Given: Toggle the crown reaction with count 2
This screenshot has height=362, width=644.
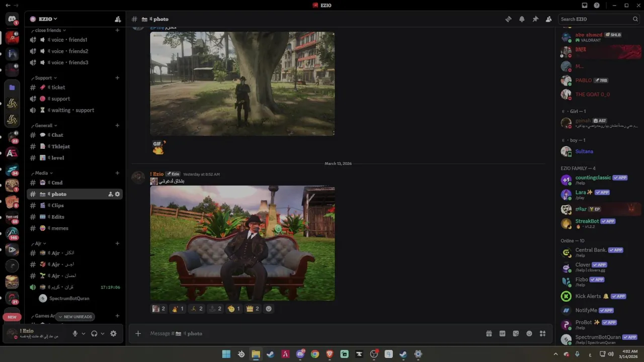Looking at the screenshot, I should (253, 309).
